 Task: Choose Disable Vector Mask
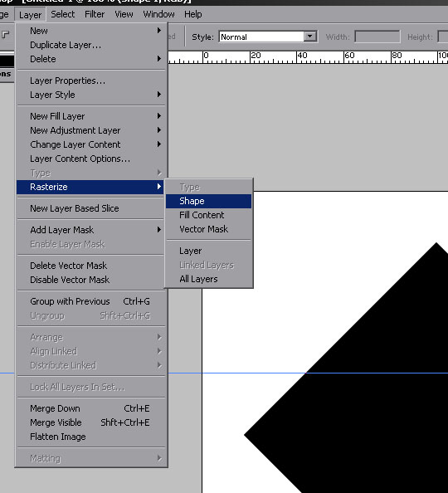[91, 280]
